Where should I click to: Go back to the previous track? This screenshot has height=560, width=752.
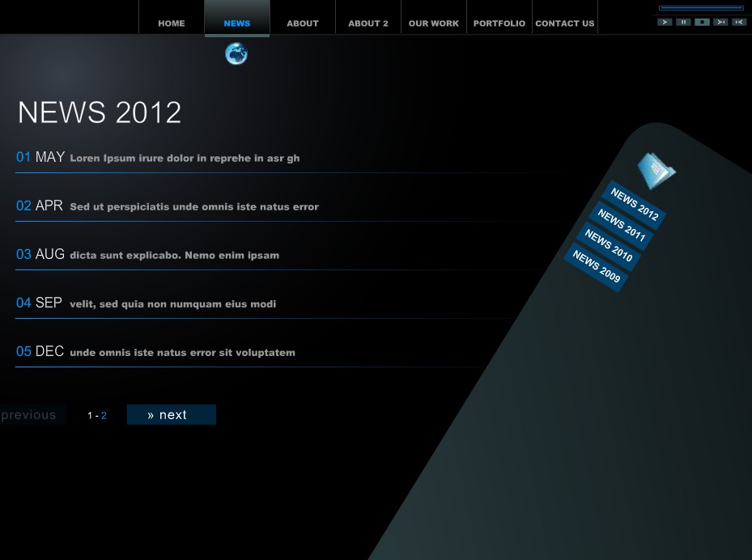[x=739, y=22]
